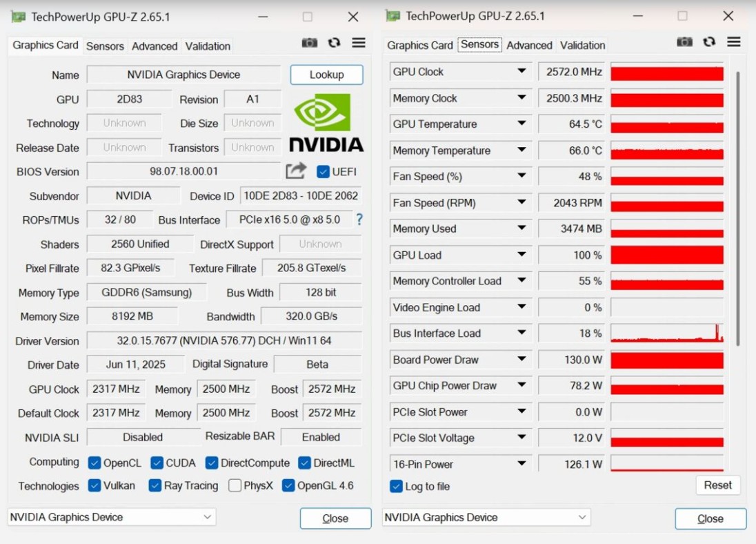Open the GPU Load sensor dropdown

pyautogui.click(x=521, y=254)
